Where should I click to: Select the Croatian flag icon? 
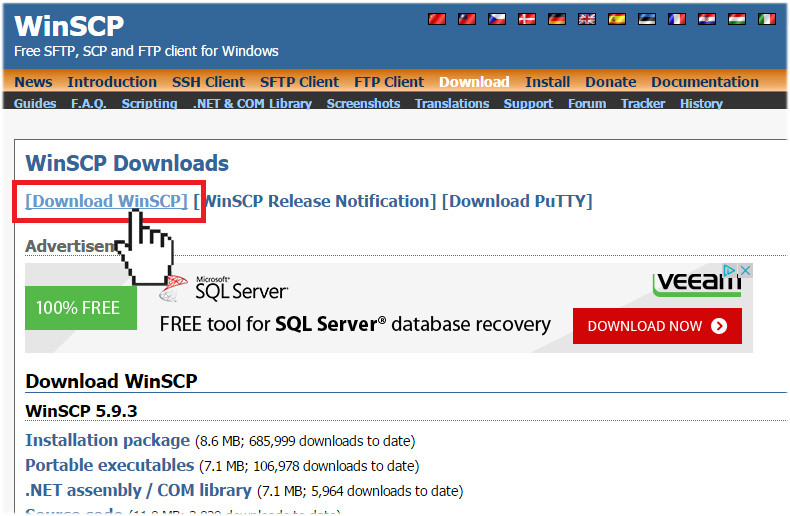pos(707,19)
